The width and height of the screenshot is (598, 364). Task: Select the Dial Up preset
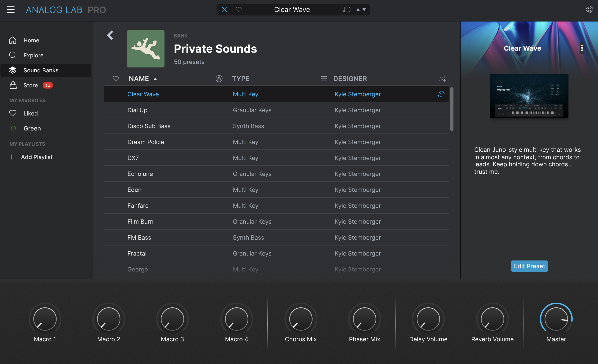coord(277,110)
